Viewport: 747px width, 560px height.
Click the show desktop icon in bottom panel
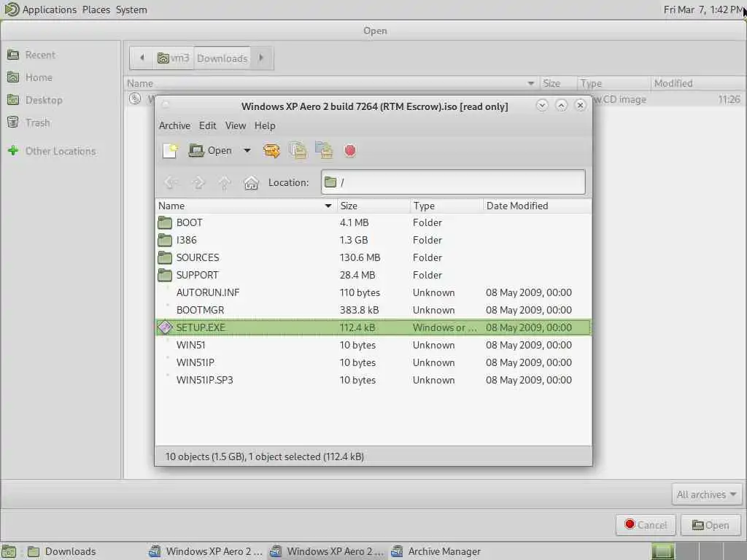9,551
